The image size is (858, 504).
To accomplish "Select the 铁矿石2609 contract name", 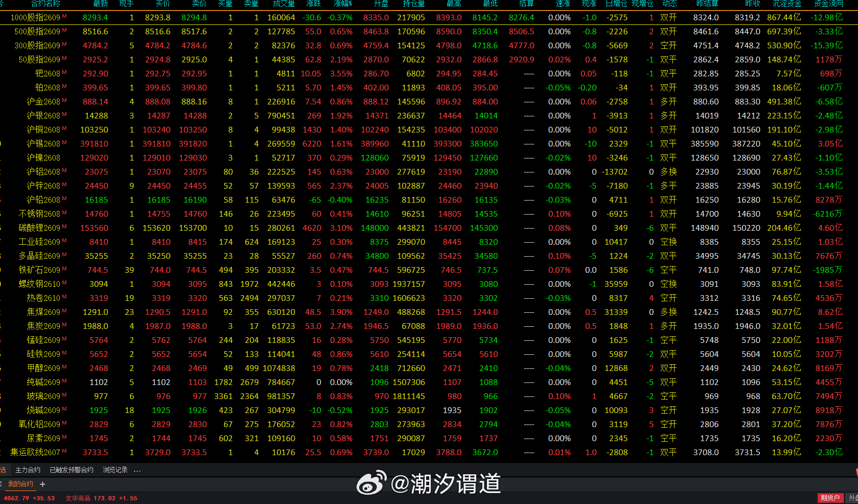I will [x=39, y=270].
